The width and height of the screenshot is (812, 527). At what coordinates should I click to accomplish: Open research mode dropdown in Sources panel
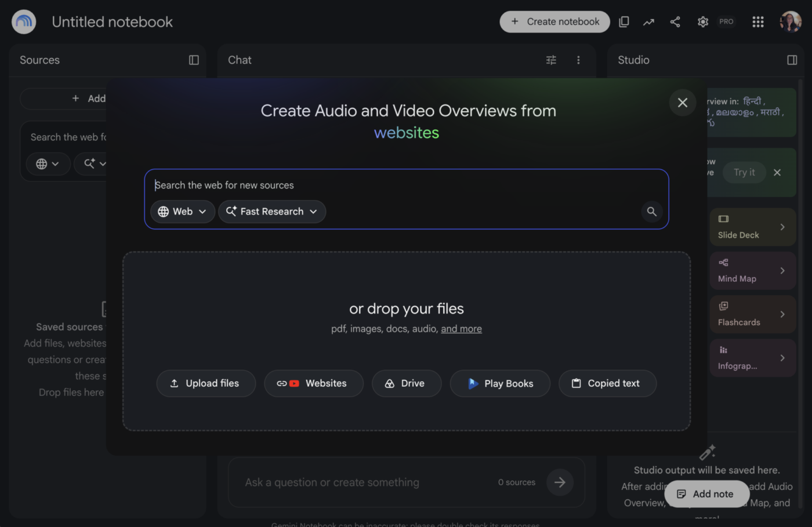pyautogui.click(x=92, y=164)
